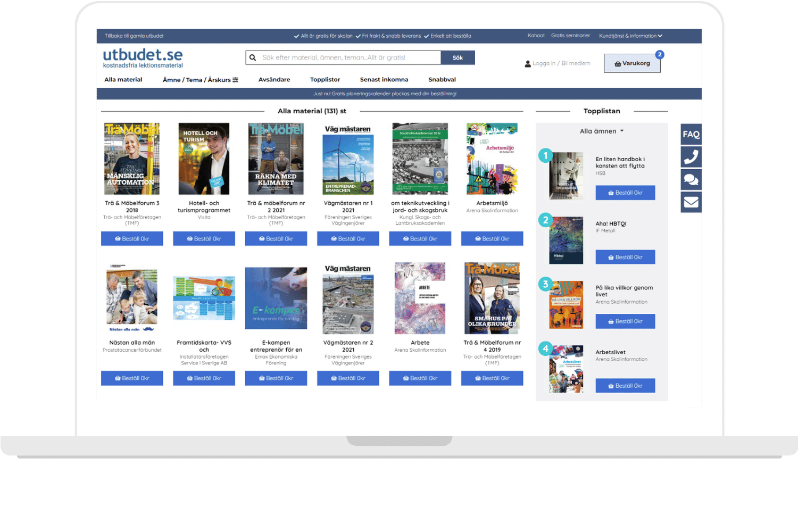Image resolution: width=798 pixels, height=532 pixels.
Task: Order Trä & Möbelforum 3 2018
Action: click(132, 238)
